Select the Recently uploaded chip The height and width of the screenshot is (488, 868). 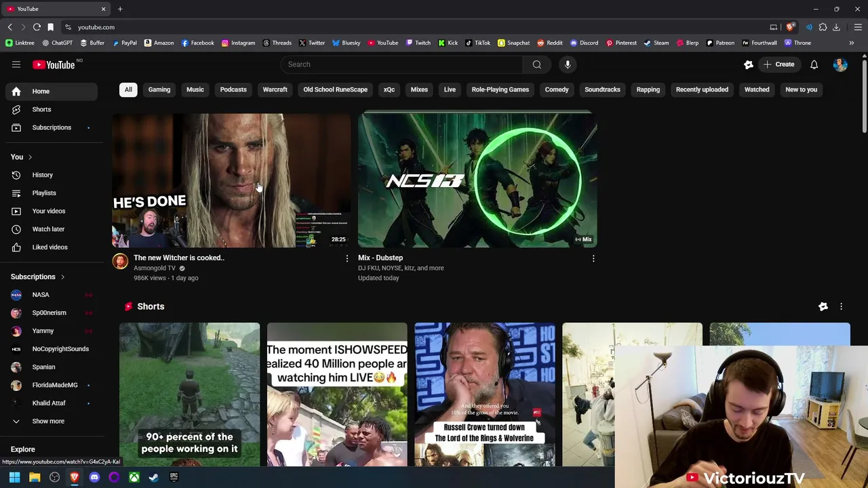click(702, 89)
